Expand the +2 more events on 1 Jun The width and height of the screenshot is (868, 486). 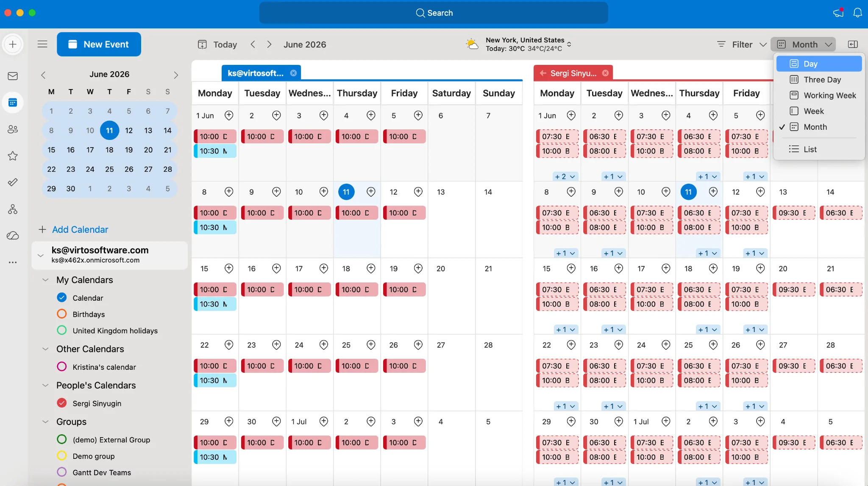(x=565, y=176)
